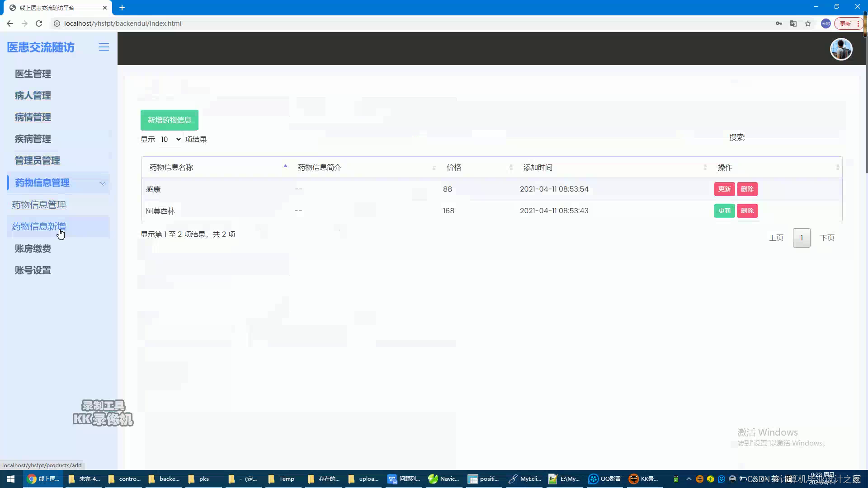868x488 pixels.
Task: Toggle the sidebar hamburger menu icon
Action: [x=104, y=47]
